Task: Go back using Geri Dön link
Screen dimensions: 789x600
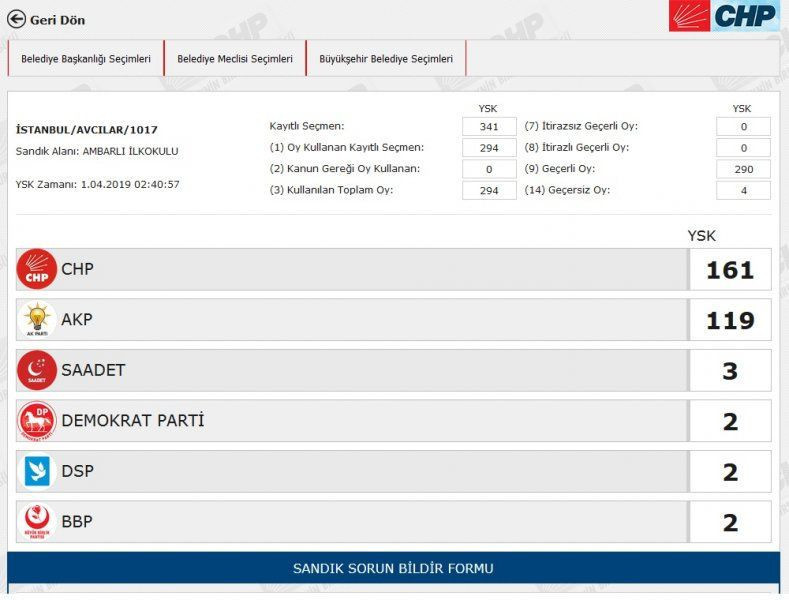Action: click(x=57, y=20)
